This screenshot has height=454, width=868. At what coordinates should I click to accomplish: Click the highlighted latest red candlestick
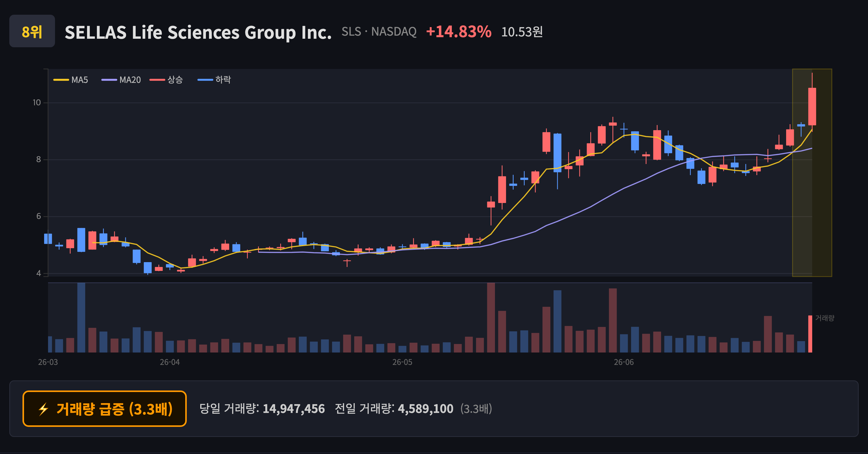pyautogui.click(x=812, y=106)
